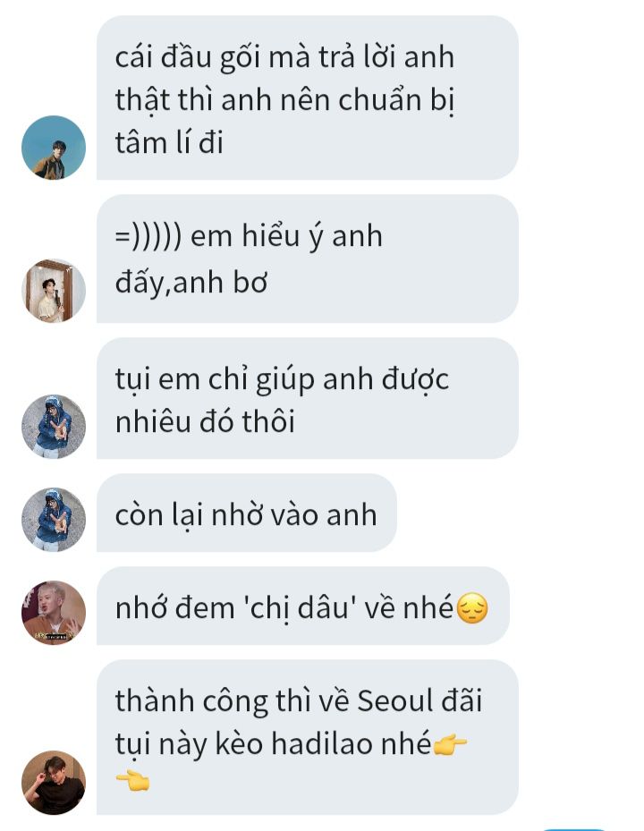Open the blond-haired sender's avatar

[54, 613]
